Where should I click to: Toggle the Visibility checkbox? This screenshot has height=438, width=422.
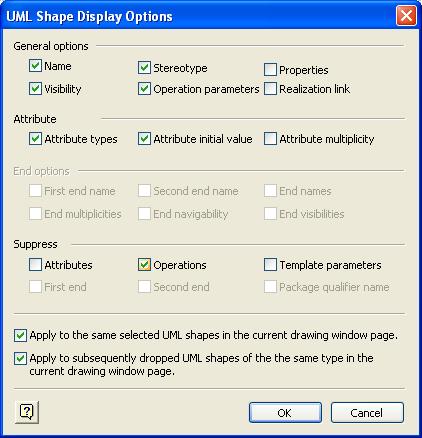(35, 89)
